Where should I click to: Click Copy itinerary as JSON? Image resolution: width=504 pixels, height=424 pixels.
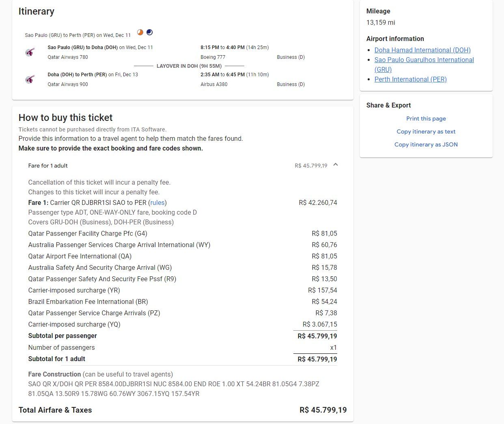pos(426,144)
